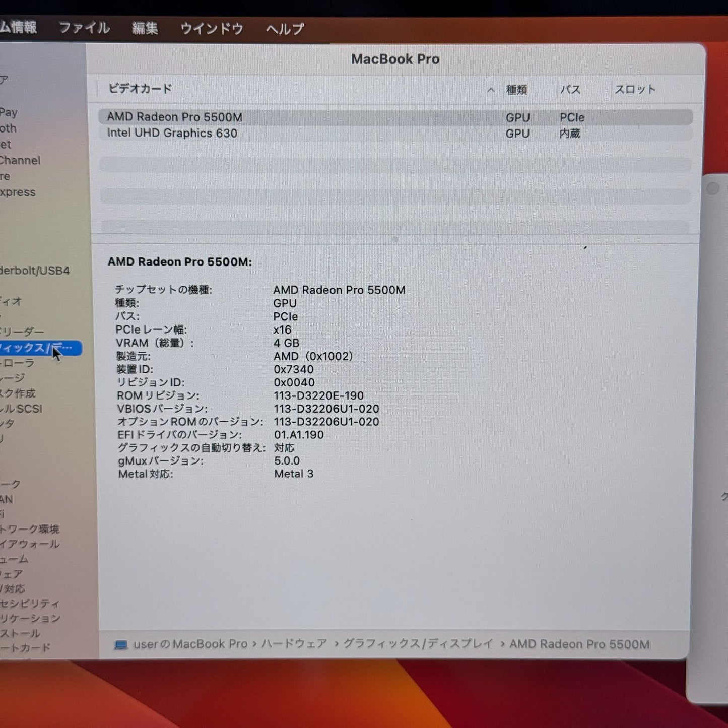
Task: Select the Intel UHD Graphics 630 row
Action: pos(395,133)
